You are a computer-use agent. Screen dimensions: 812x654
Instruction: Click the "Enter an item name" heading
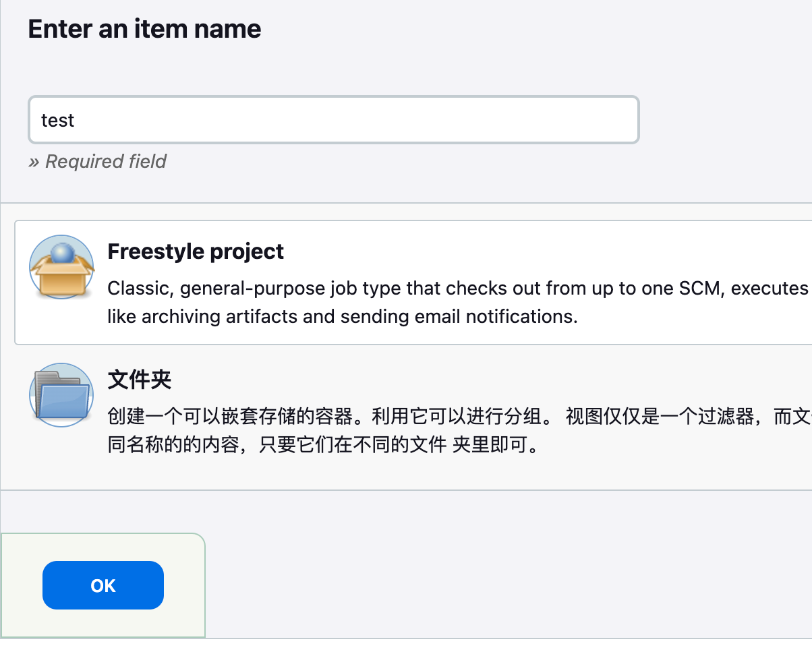tap(144, 29)
